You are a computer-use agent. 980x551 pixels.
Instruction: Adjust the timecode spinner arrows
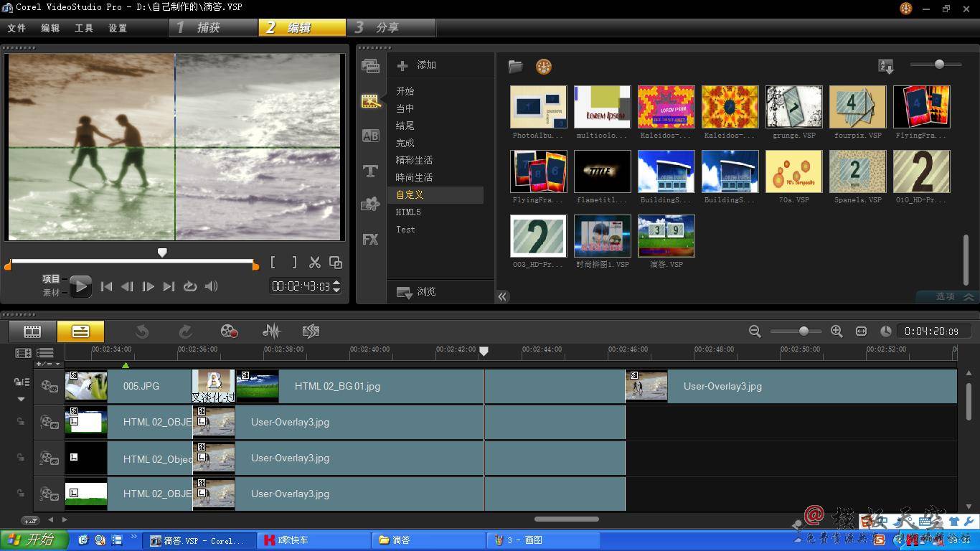[336, 286]
